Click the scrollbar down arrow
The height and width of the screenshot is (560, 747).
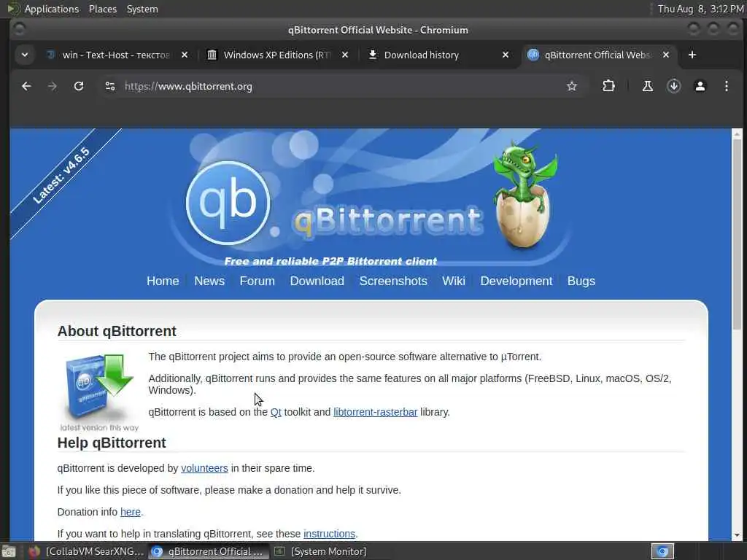(737, 535)
